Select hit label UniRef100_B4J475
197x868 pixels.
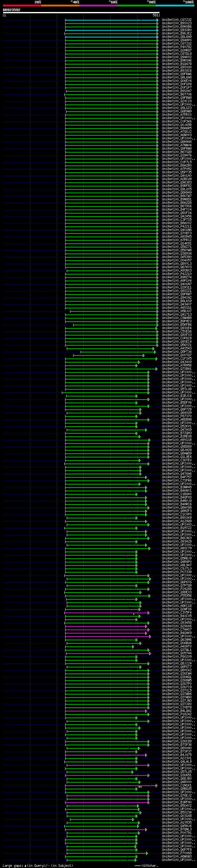[177, 755]
